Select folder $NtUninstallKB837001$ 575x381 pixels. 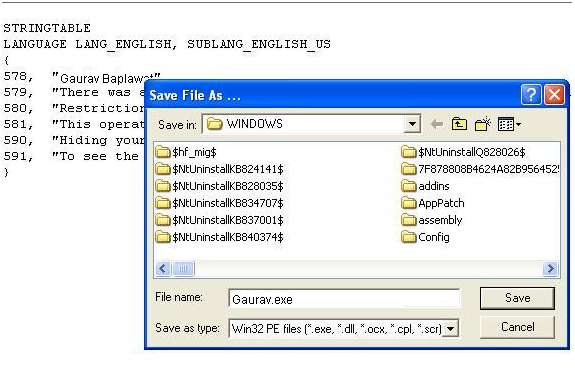pyautogui.click(x=219, y=220)
